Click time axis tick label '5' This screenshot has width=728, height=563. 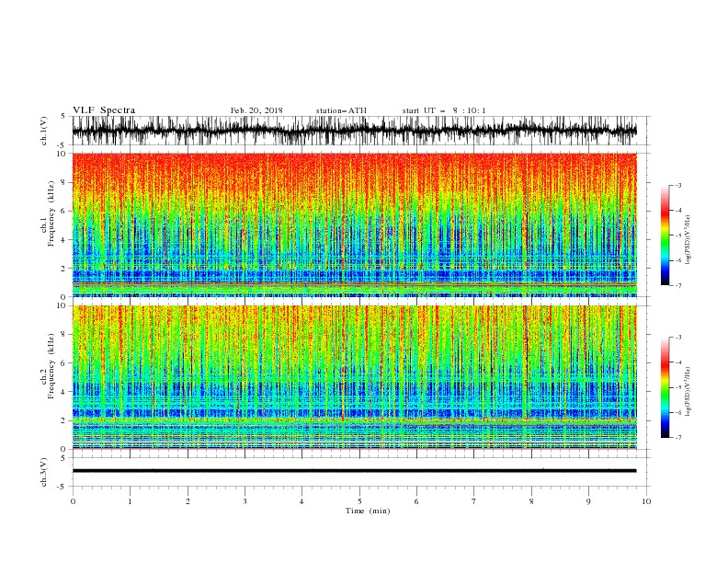click(x=359, y=501)
